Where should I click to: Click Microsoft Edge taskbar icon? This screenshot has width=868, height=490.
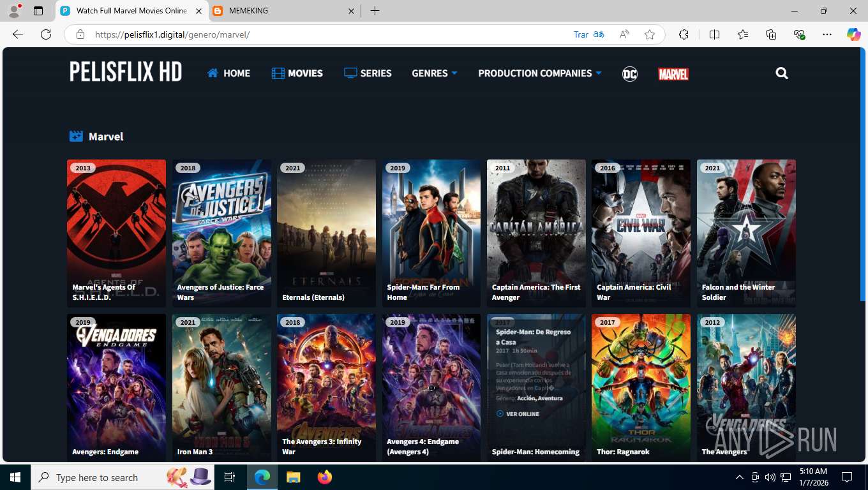(x=262, y=477)
